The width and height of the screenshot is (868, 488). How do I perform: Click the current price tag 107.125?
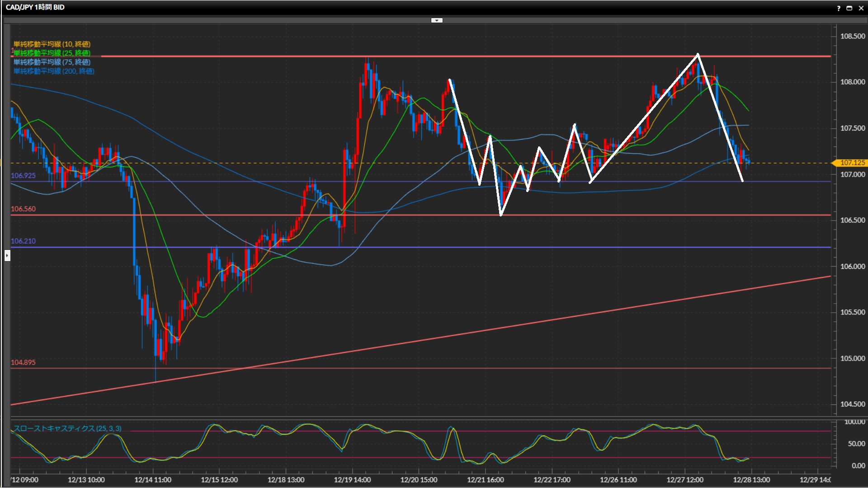click(x=852, y=163)
